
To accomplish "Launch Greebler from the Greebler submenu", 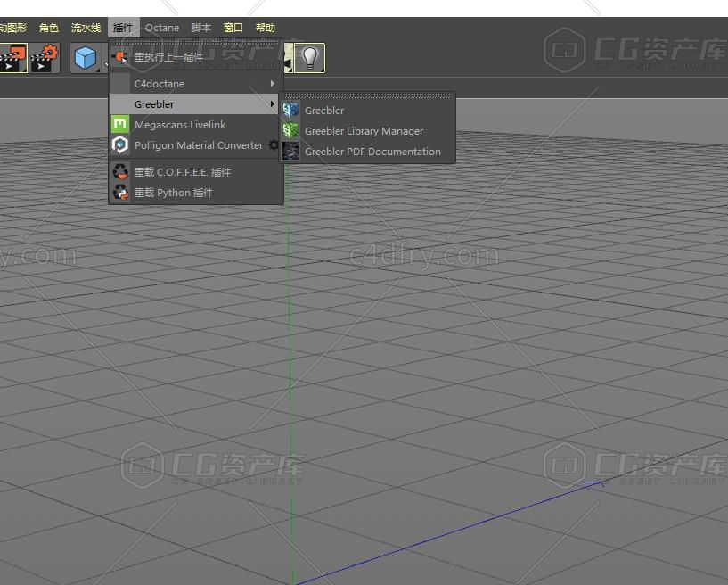I will [367, 111].
